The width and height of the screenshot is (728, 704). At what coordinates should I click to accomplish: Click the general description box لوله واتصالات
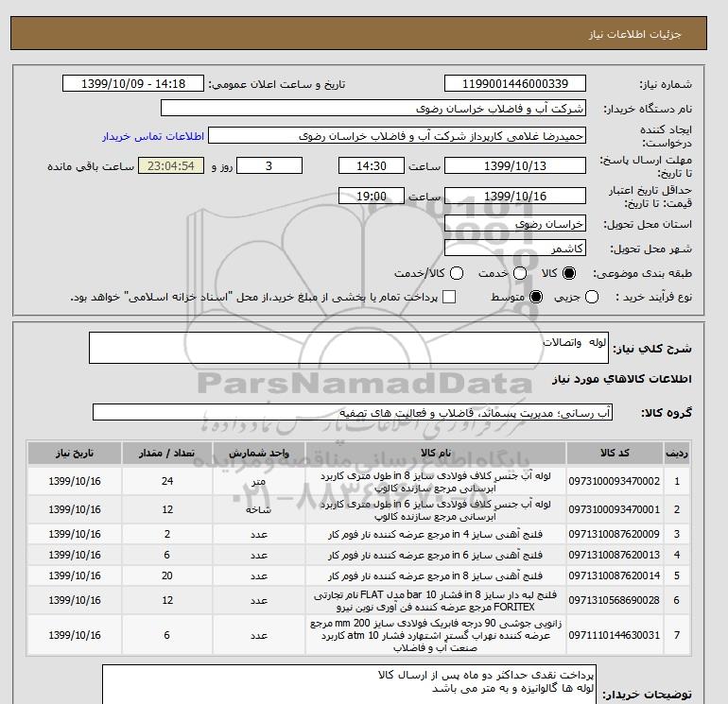[x=349, y=348]
